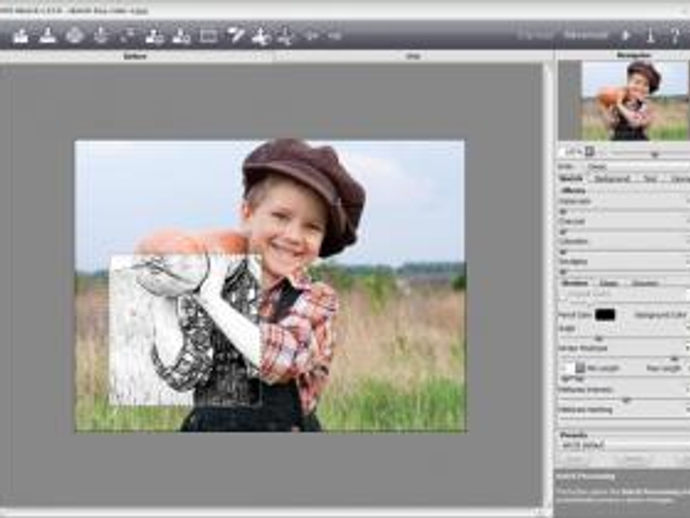Open help with the question mark icon
690x518 pixels.
click(675, 35)
